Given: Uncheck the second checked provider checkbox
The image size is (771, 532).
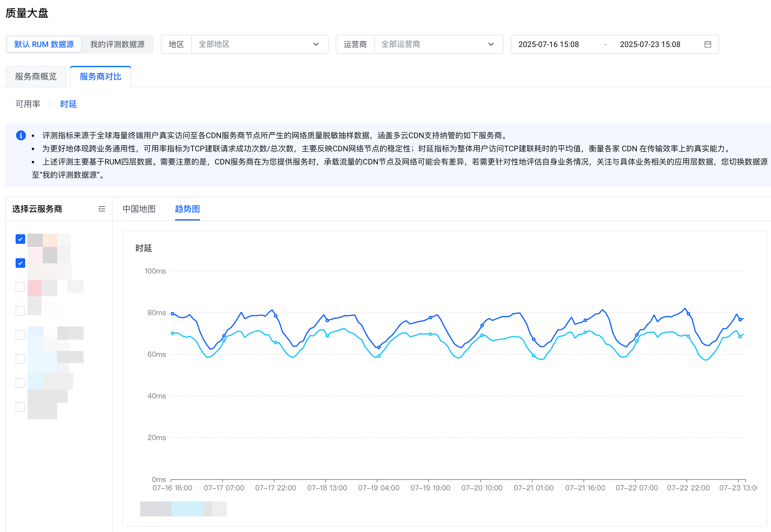Looking at the screenshot, I should (20, 263).
